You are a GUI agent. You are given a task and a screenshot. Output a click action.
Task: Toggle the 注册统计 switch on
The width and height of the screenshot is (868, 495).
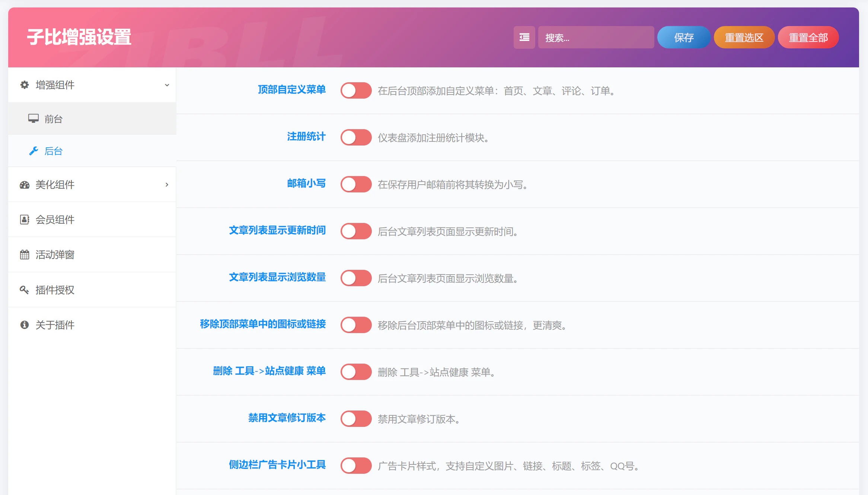click(x=356, y=137)
